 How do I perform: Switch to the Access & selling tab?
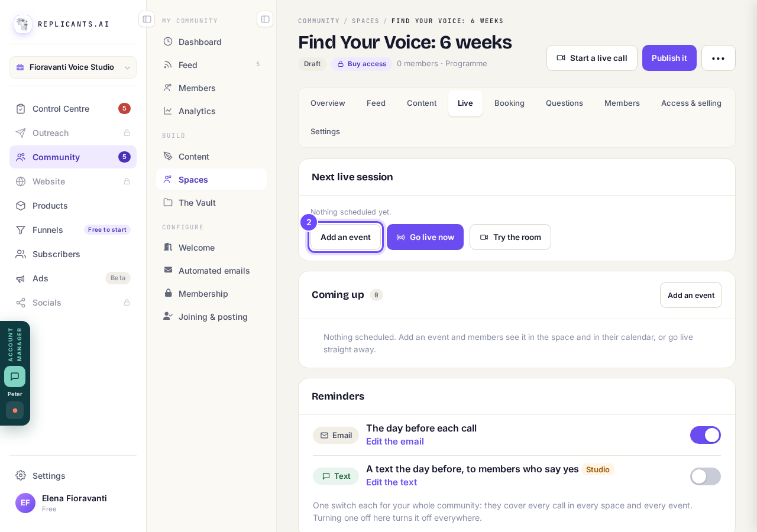[691, 103]
